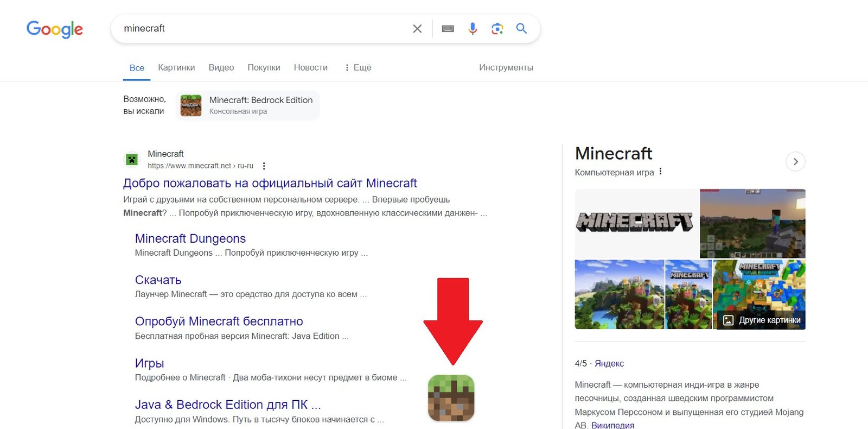Click the Minecraft knowledge panel title
Image resolution: width=868 pixels, height=429 pixels.
[x=614, y=154]
